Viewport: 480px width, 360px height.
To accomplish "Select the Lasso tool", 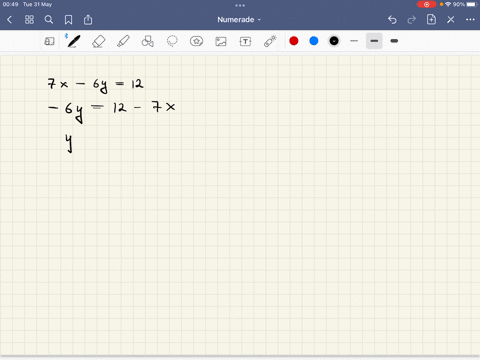I will point(172,41).
